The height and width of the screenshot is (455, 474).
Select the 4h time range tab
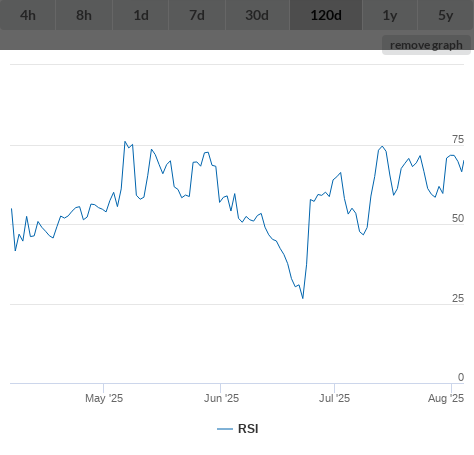click(28, 15)
